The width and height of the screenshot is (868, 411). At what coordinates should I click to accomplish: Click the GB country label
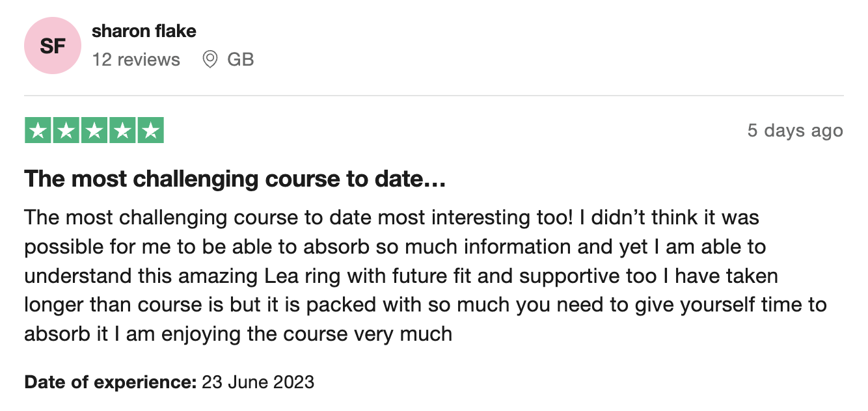240,60
